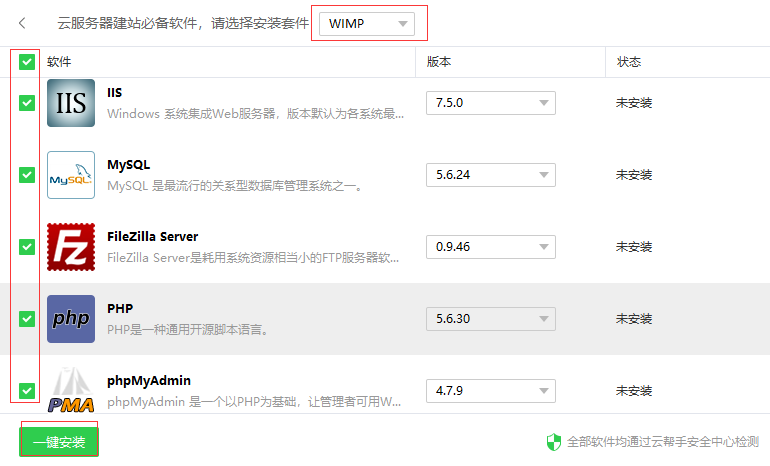Open PHP version dropdown showing 5.6.30
The width and height of the screenshot is (770, 466).
[491, 319]
